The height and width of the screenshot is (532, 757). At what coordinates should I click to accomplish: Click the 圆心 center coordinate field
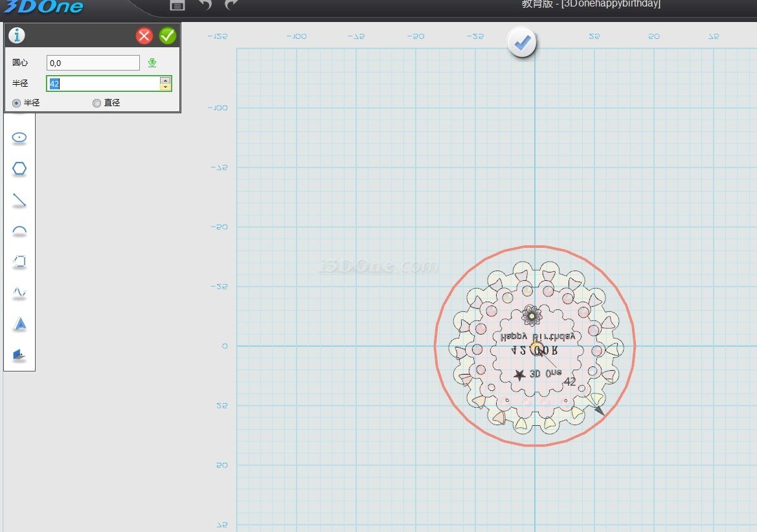(93, 63)
